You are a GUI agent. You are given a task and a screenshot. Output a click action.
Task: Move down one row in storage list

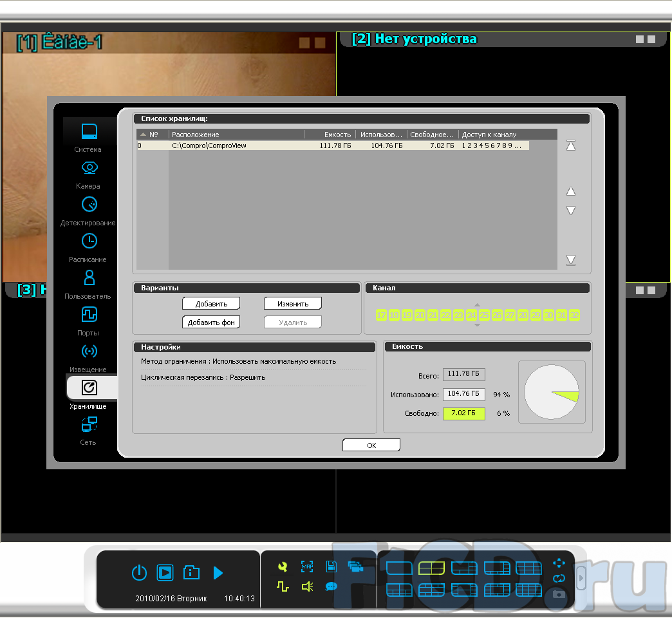[571, 211]
